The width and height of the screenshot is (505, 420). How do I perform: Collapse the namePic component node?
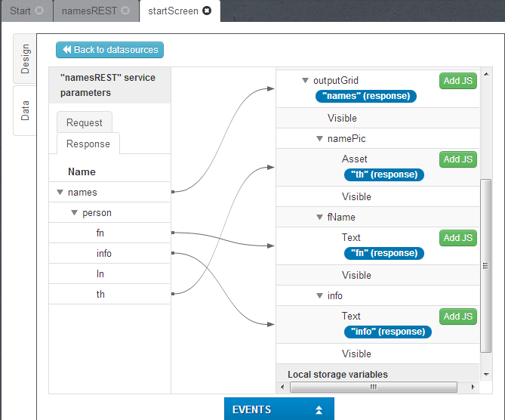pos(319,139)
